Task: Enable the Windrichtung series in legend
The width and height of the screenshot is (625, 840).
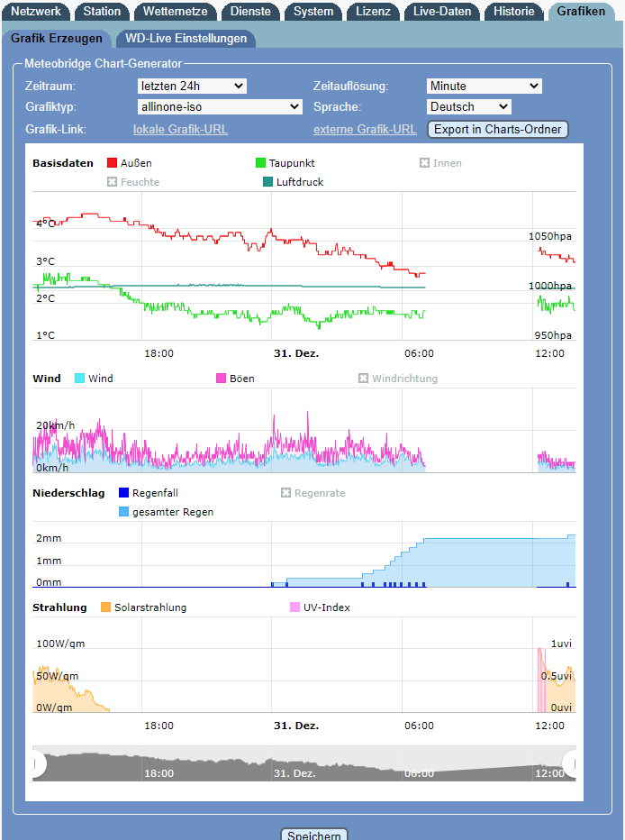Action: 364,379
